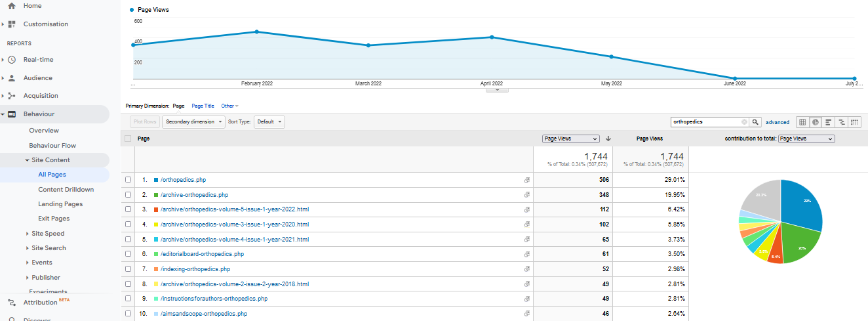Tick the checkbox for /orthopedics.php row
868x321 pixels.
point(128,180)
